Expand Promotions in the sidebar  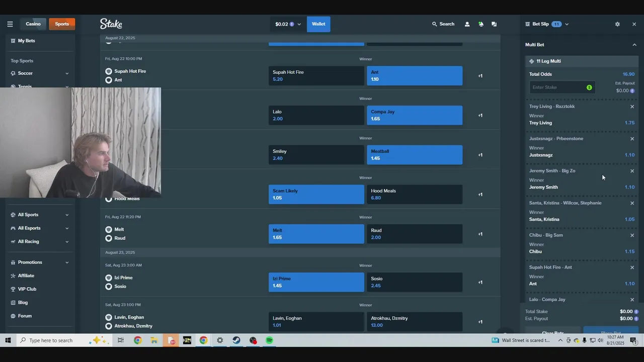click(67, 262)
